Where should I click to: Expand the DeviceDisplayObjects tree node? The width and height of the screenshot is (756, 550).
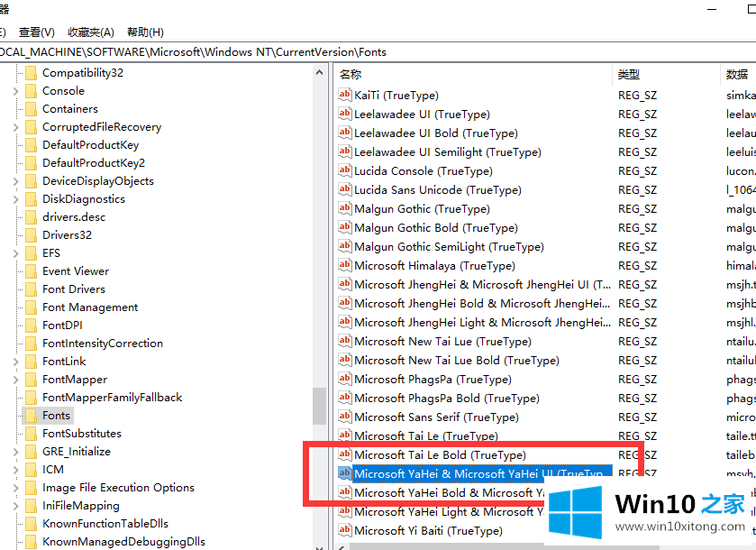tap(15, 181)
